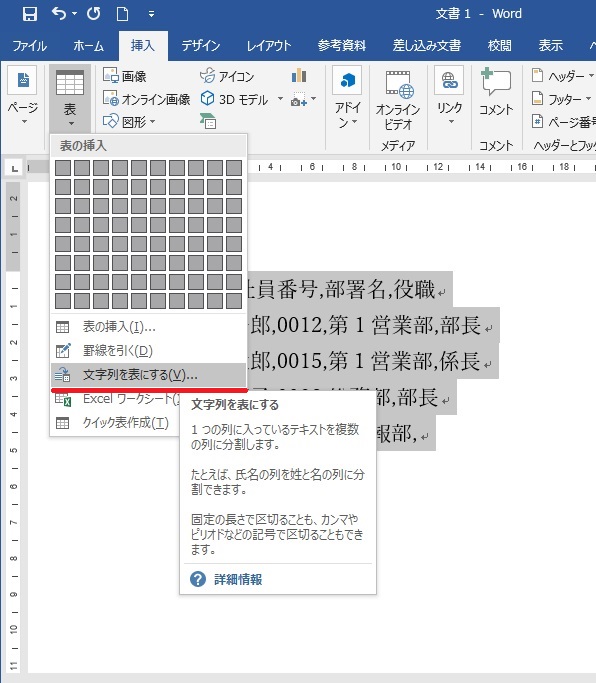Insert a picture with 画像
This screenshot has height=683, width=596.
[x=125, y=76]
